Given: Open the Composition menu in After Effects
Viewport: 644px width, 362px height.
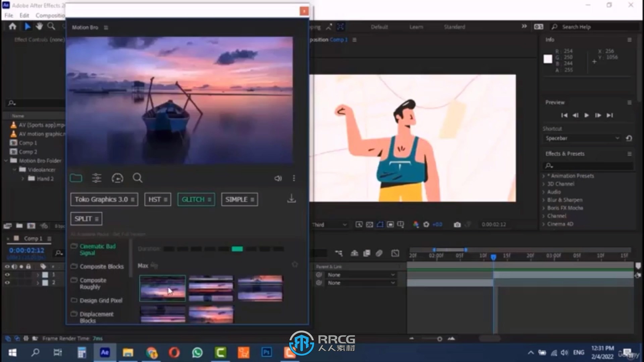Looking at the screenshot, I should tap(50, 15).
